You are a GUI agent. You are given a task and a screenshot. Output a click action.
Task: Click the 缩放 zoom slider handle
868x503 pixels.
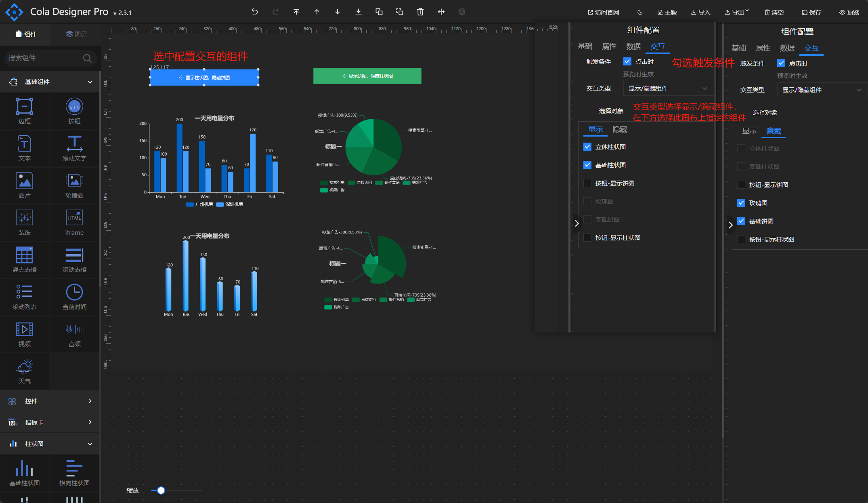click(x=161, y=490)
